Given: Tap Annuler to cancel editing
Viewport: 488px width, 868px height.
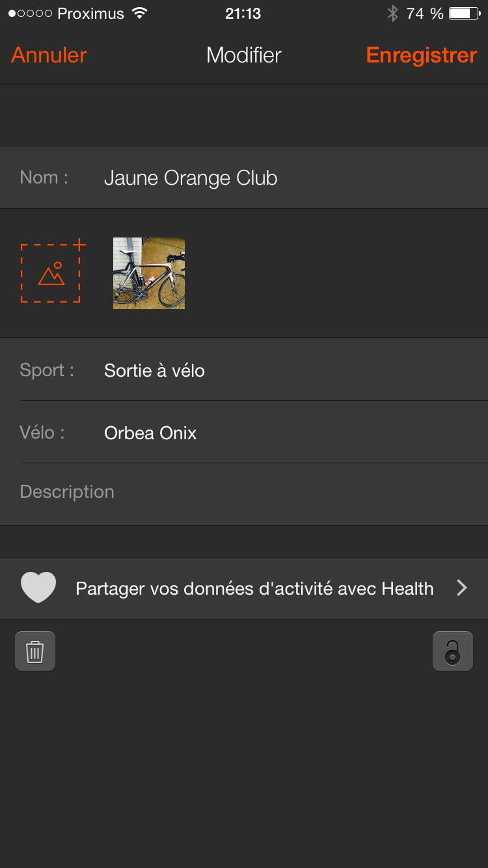Looking at the screenshot, I should [49, 55].
